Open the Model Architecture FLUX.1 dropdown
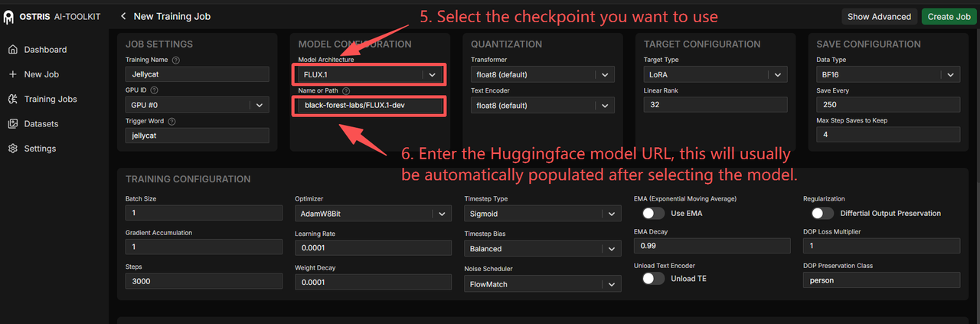The width and height of the screenshot is (980, 324). click(x=368, y=74)
